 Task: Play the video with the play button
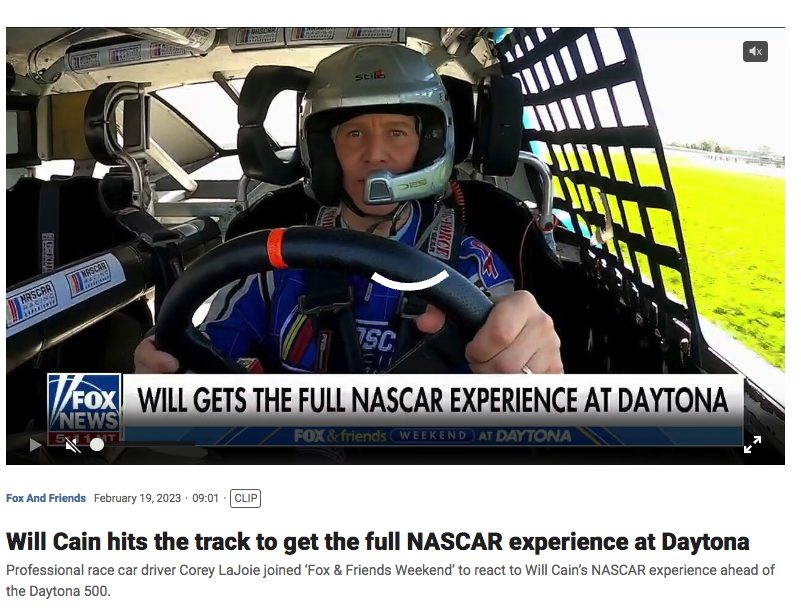[35, 445]
